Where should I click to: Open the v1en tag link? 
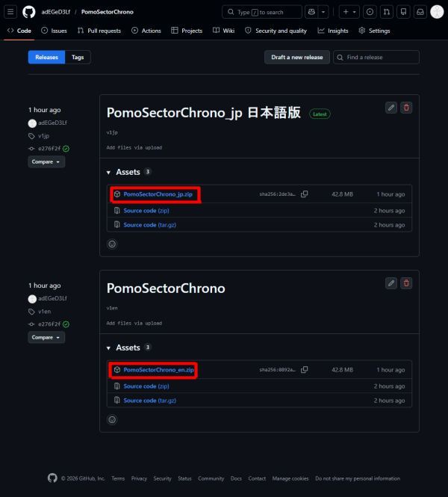click(x=44, y=312)
